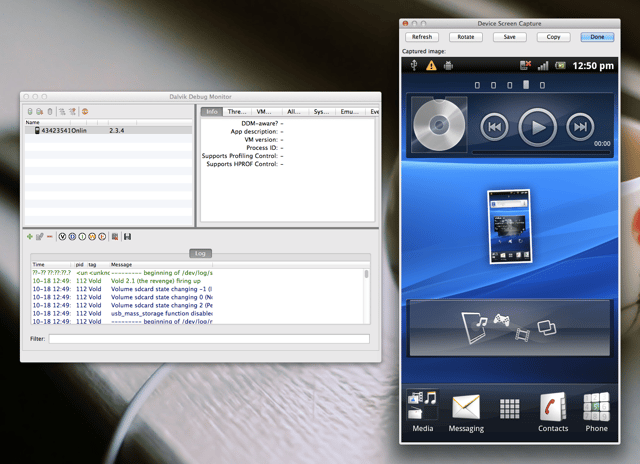This screenshot has height=464, width=640.
Task: Open the app drawer grid icon in phone dock
Action: (509, 408)
